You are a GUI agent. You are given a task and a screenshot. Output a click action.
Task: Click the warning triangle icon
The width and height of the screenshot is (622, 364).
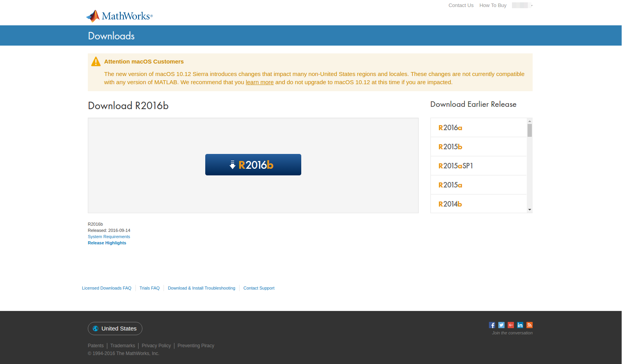(96, 62)
